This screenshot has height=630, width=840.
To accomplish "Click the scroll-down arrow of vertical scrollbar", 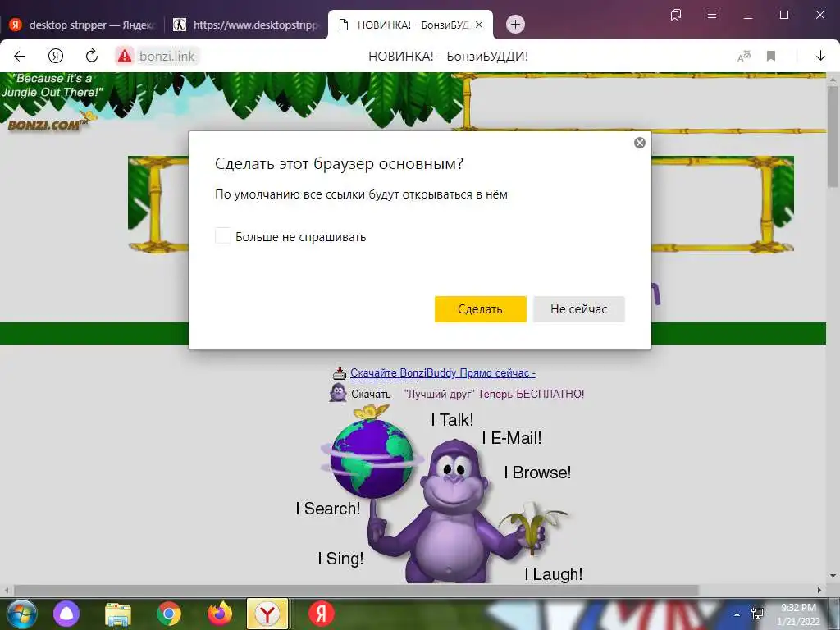I will pyautogui.click(x=833, y=577).
